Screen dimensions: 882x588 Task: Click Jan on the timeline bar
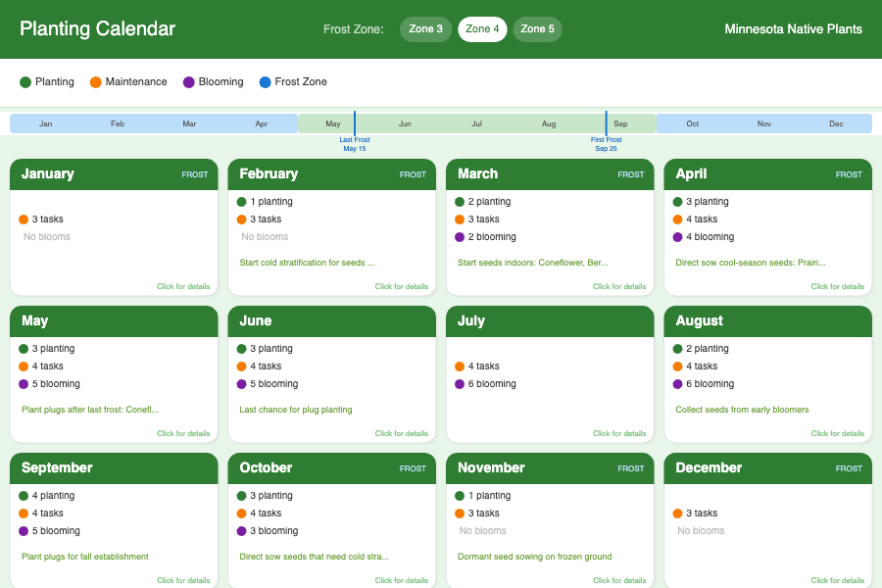(x=45, y=123)
